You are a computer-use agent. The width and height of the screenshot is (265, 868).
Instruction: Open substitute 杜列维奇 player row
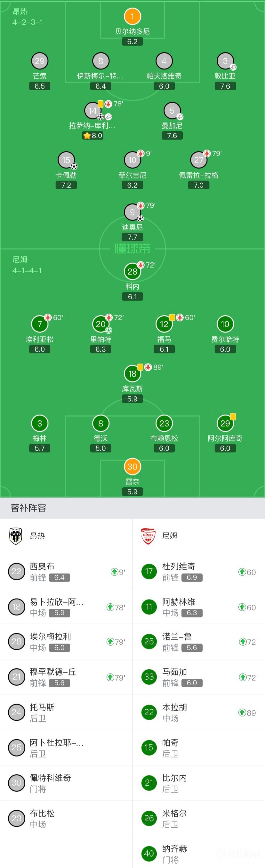(199, 572)
